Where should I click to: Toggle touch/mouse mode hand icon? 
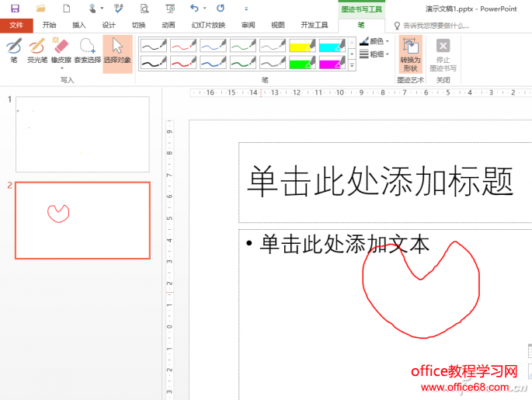(92, 8)
